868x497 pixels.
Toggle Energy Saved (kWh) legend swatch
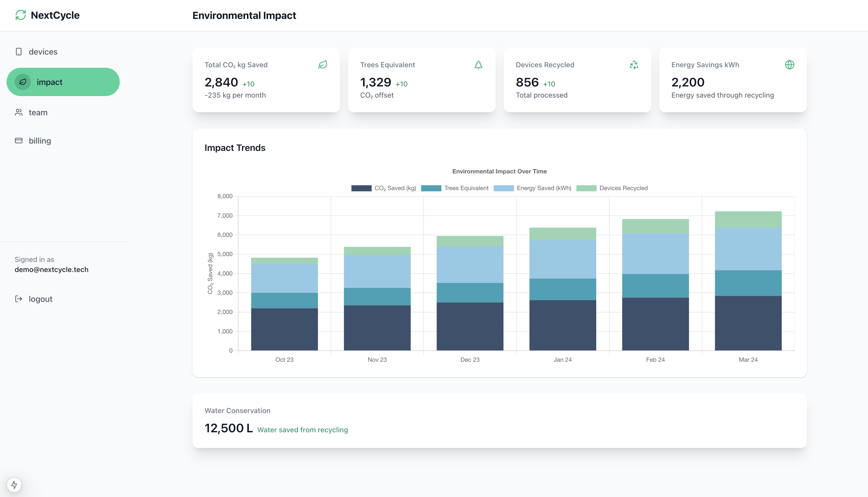coord(503,188)
